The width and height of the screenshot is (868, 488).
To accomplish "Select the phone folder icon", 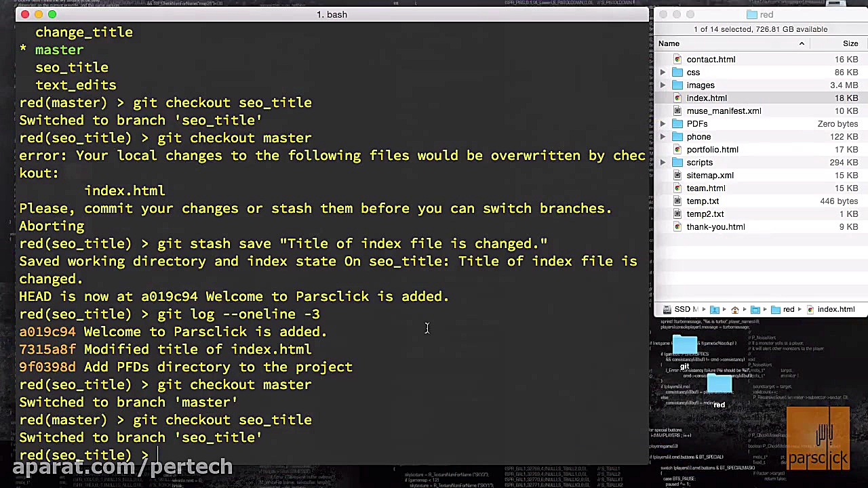I will tap(677, 137).
